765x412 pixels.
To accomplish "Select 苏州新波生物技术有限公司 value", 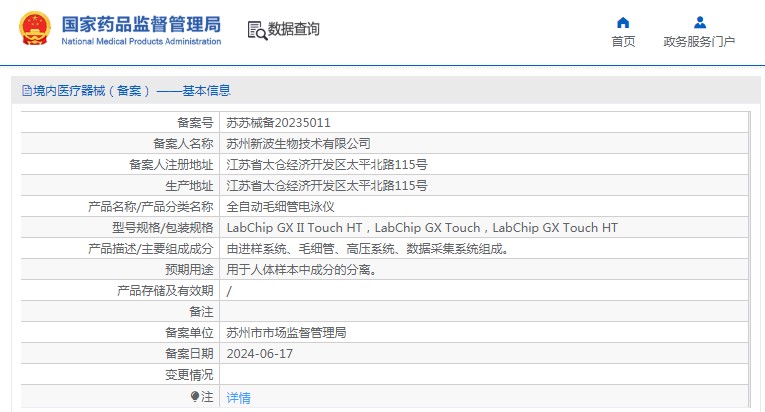I will (x=298, y=144).
